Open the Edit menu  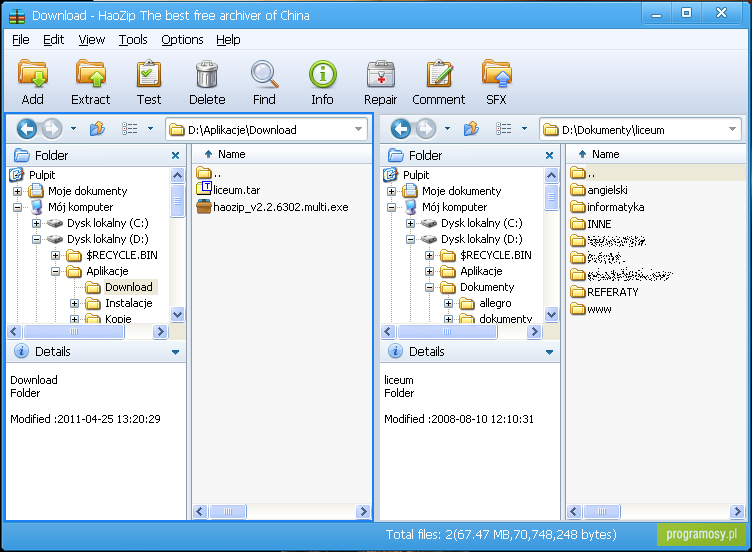pyautogui.click(x=54, y=40)
